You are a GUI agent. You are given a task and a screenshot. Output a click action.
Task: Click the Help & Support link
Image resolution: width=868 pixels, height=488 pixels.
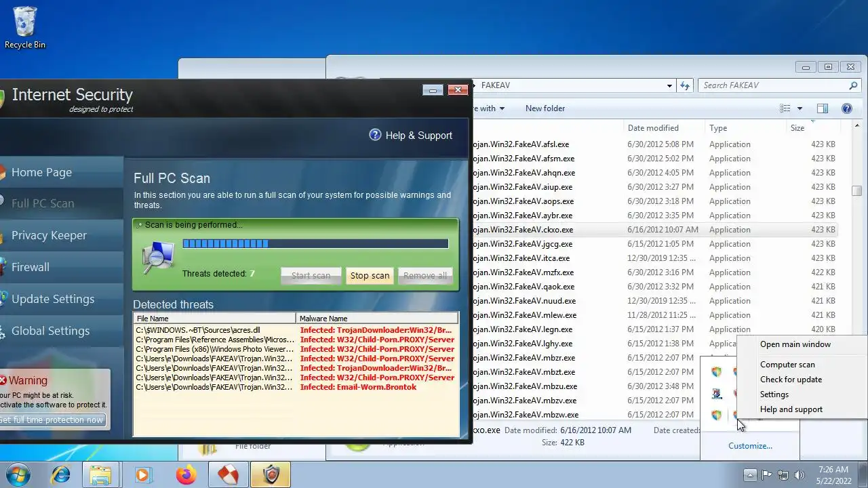click(418, 136)
